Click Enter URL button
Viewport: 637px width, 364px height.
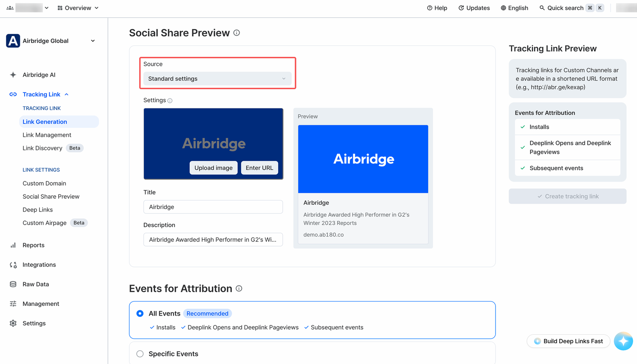259,168
